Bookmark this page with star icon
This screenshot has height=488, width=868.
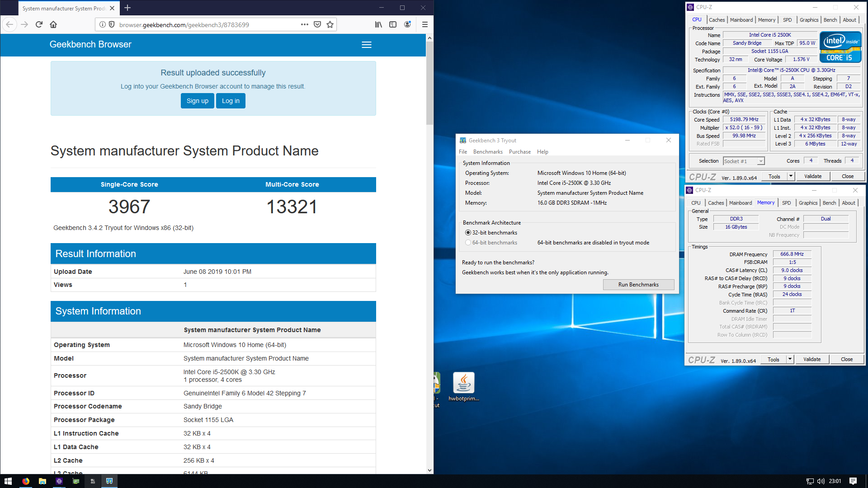point(330,24)
